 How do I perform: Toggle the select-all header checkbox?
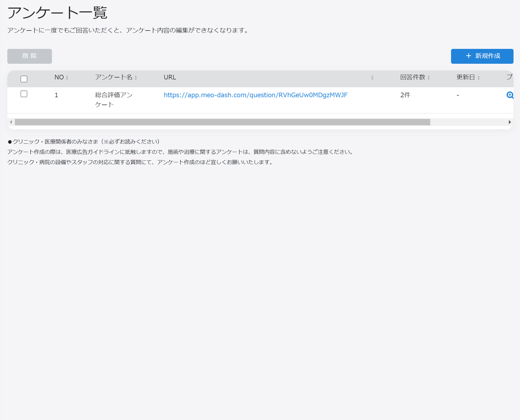(24, 79)
